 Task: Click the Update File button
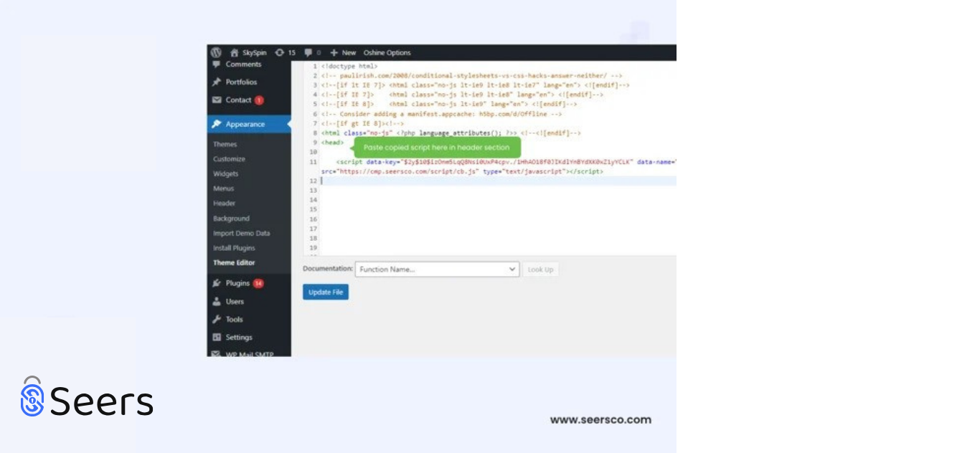(x=326, y=292)
